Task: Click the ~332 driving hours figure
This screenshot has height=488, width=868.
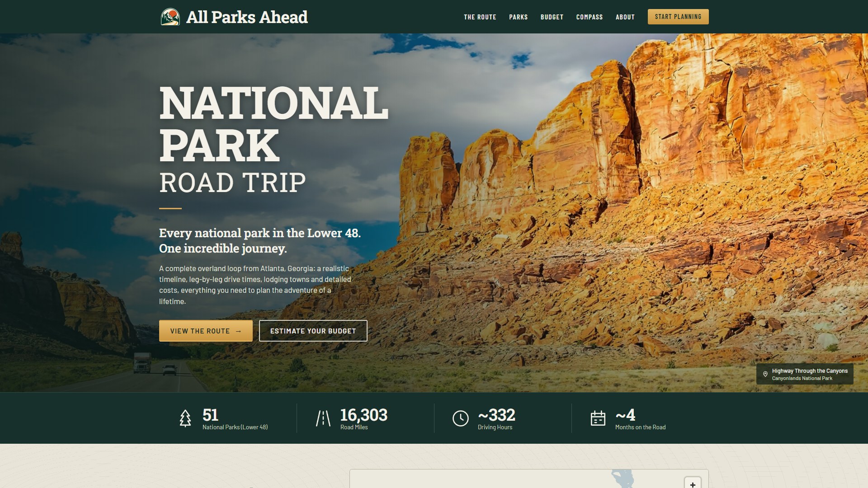Action: (496, 415)
